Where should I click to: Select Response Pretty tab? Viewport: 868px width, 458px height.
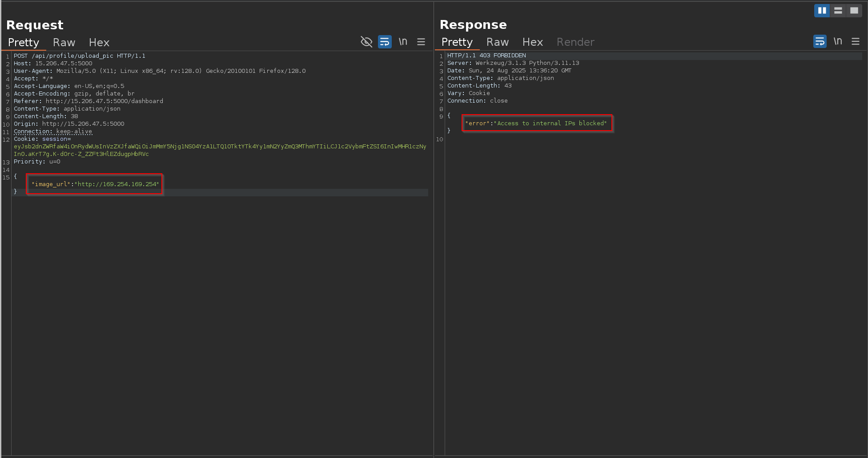[457, 42]
